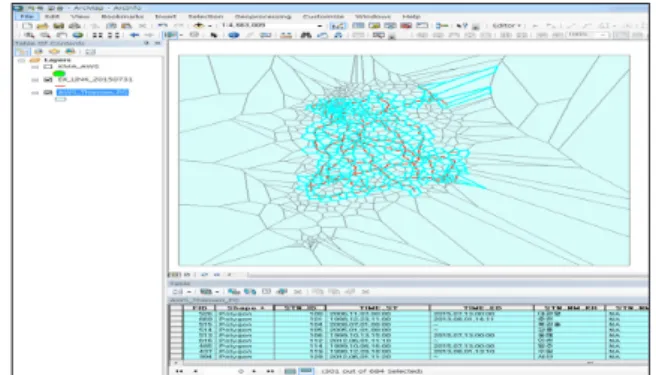The height and width of the screenshot is (375, 656).
Task: Click the TIME_ST column header
Action: tap(378, 308)
